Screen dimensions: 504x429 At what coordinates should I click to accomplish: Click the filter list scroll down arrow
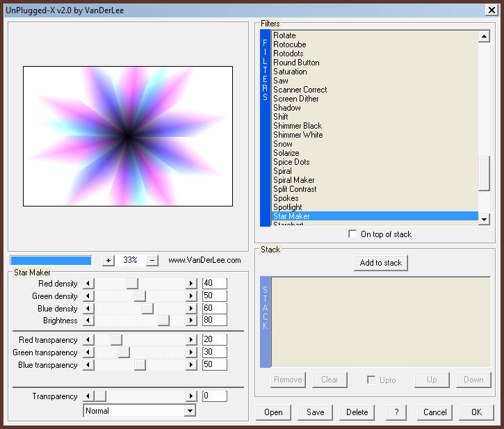(484, 219)
